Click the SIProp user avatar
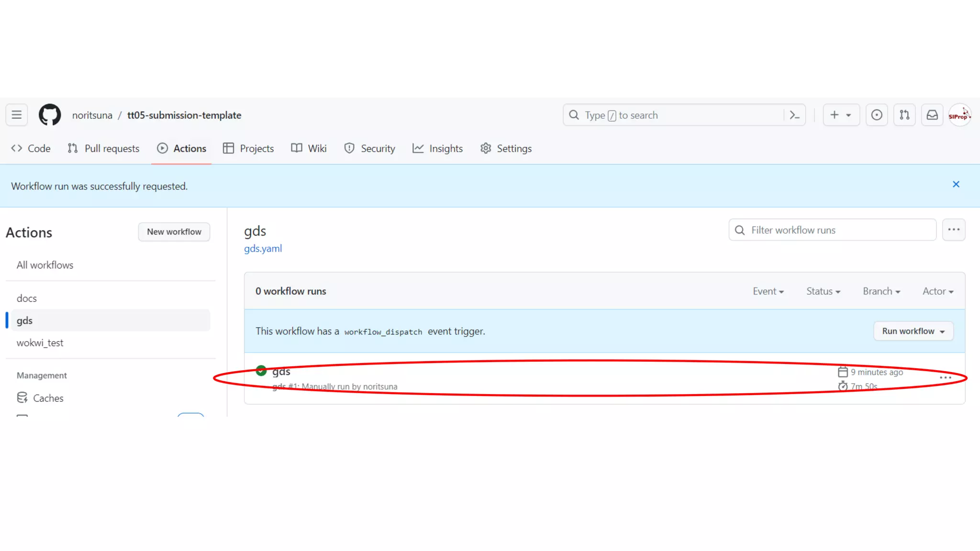Viewport: 980px width, 551px height. tap(959, 115)
